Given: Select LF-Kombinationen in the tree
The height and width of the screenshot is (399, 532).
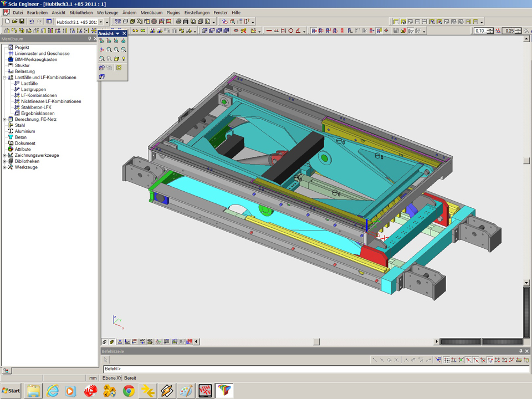Looking at the screenshot, I should click(x=39, y=95).
